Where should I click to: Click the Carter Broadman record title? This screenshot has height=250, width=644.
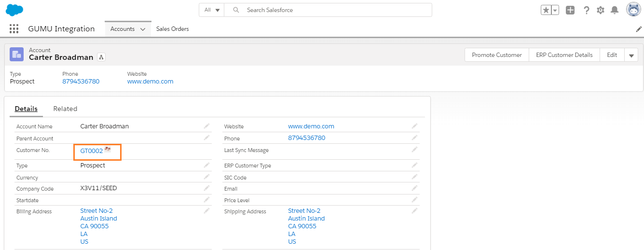tap(61, 57)
